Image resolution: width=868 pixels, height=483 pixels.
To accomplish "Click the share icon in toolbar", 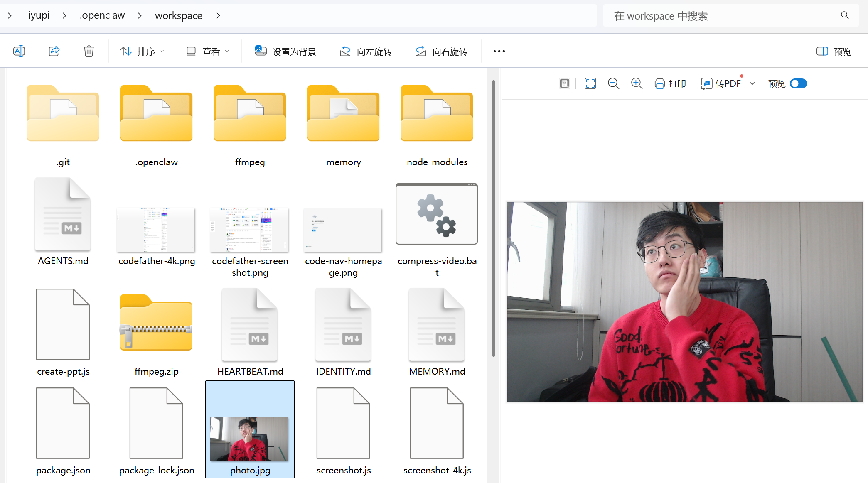I will tap(54, 51).
